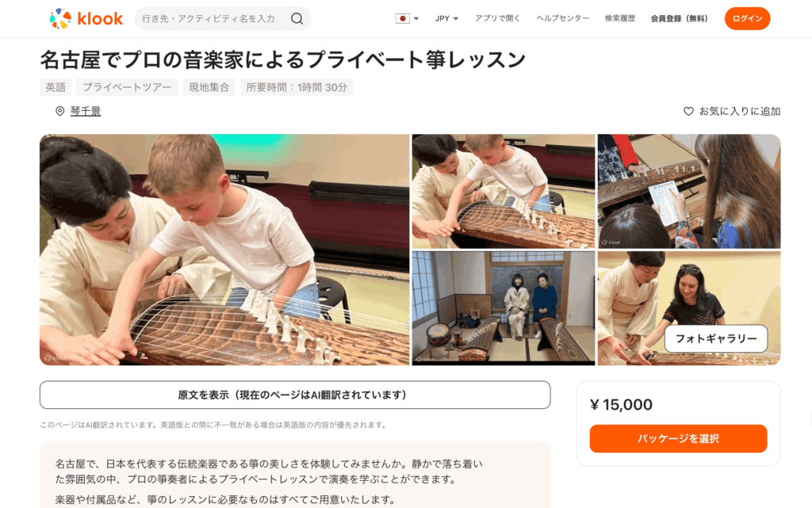Click the Klook logo

click(x=86, y=18)
